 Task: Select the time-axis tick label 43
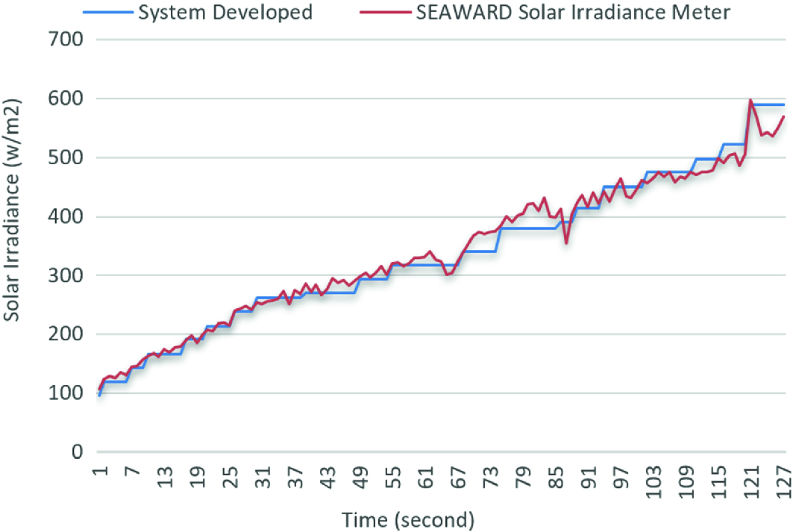[x=328, y=476]
